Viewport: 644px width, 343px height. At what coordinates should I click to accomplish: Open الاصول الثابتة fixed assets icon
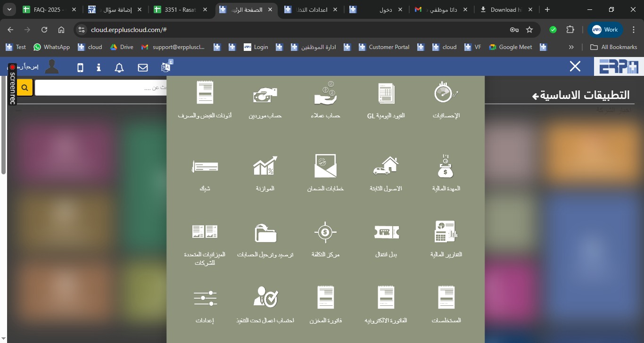[386, 166]
